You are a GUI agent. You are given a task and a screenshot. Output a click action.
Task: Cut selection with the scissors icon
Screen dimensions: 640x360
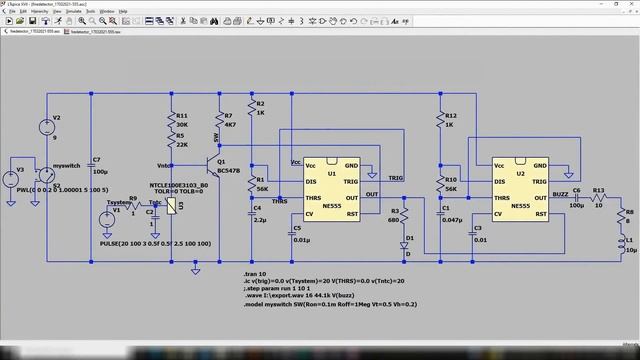point(182,21)
